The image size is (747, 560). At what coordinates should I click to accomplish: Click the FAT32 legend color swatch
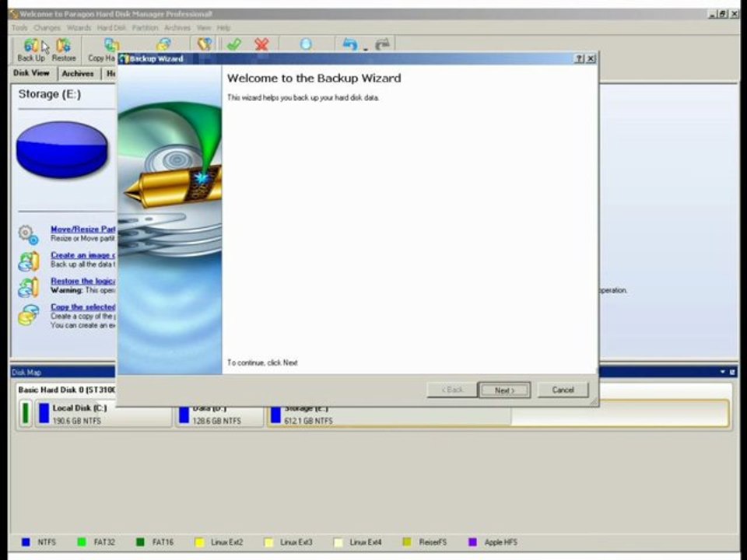coord(82,542)
